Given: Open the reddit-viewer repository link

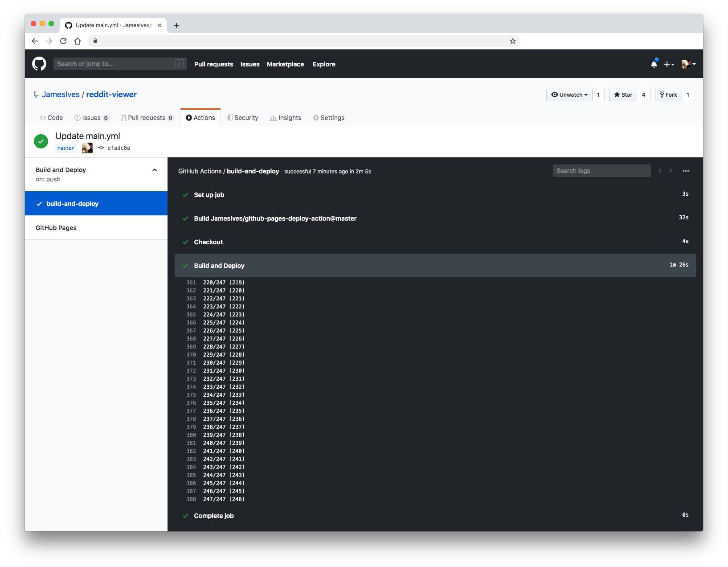Looking at the screenshot, I should point(111,94).
